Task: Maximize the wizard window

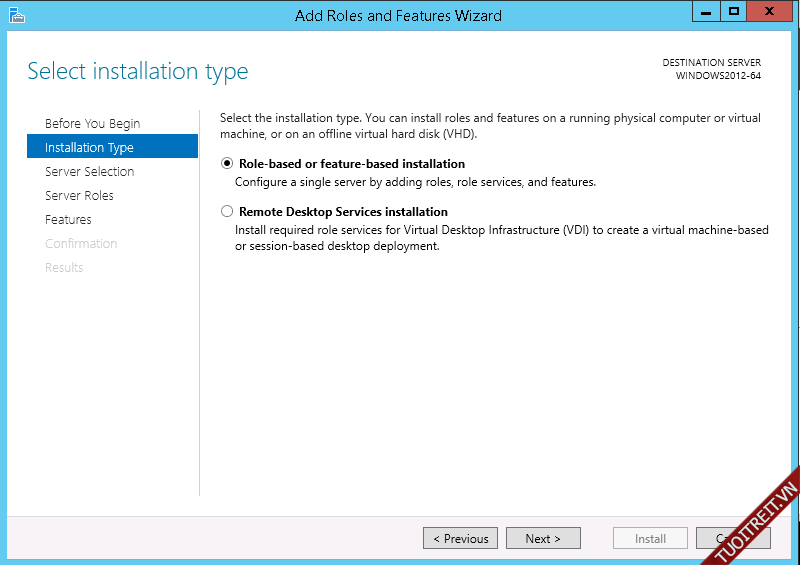Action: coord(734,12)
